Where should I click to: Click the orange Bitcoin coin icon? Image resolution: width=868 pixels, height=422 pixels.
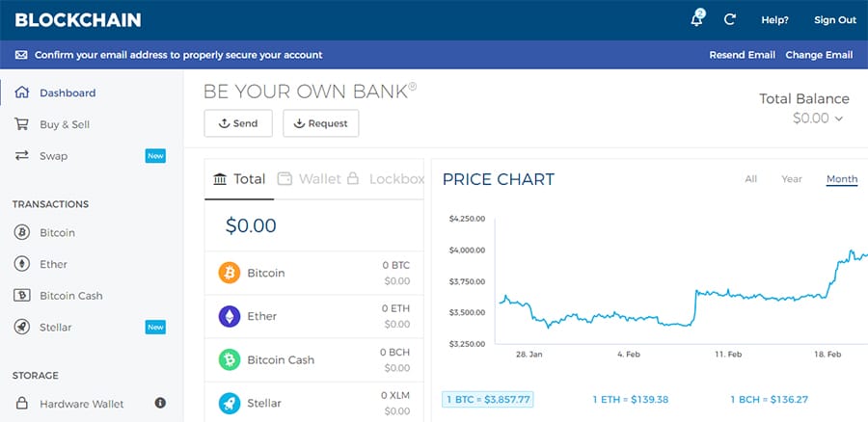click(x=230, y=273)
